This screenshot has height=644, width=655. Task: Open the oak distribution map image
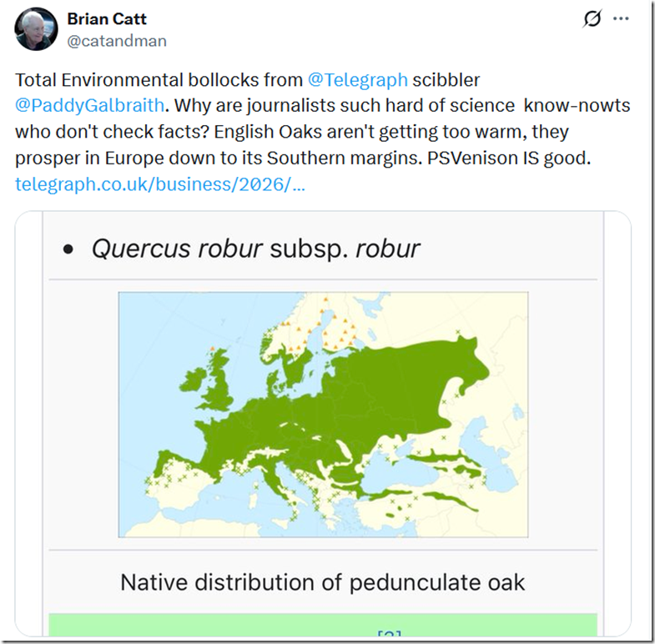323,415
